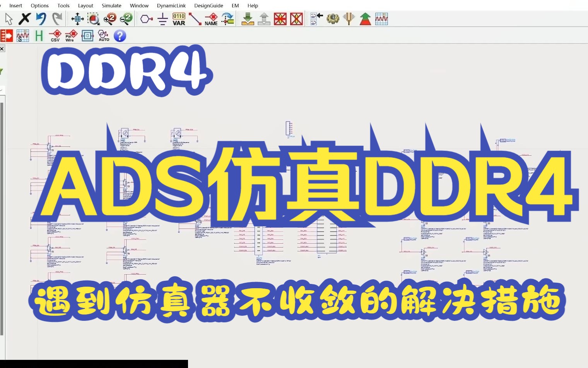This screenshot has height=368, width=588.
Task: Open the Simulate menu
Action: click(111, 5)
